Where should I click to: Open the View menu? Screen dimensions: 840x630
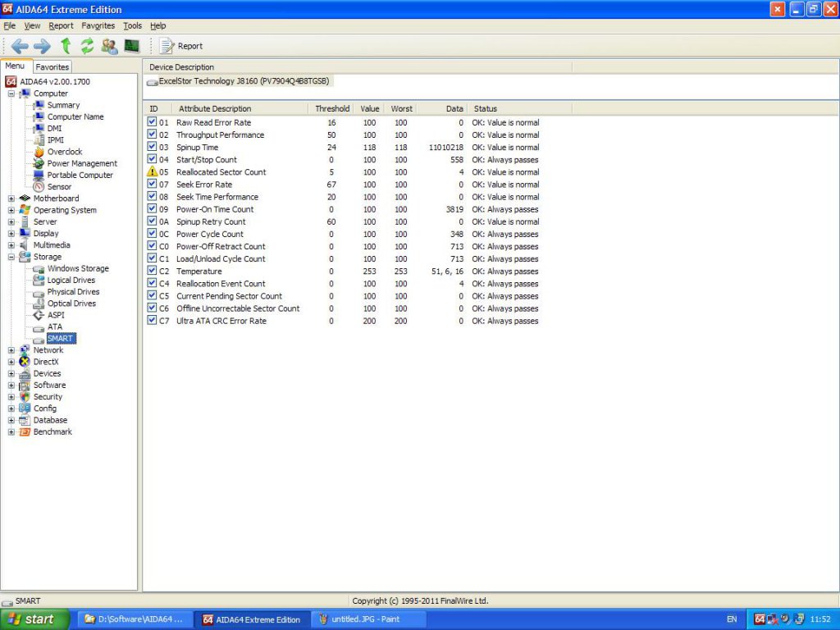pos(32,25)
